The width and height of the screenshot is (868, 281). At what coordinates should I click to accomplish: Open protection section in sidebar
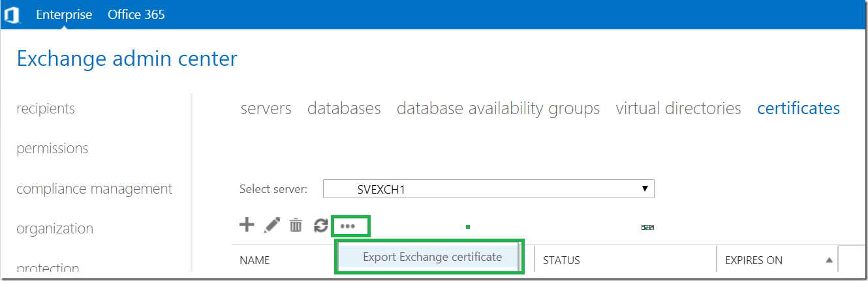pos(48,267)
